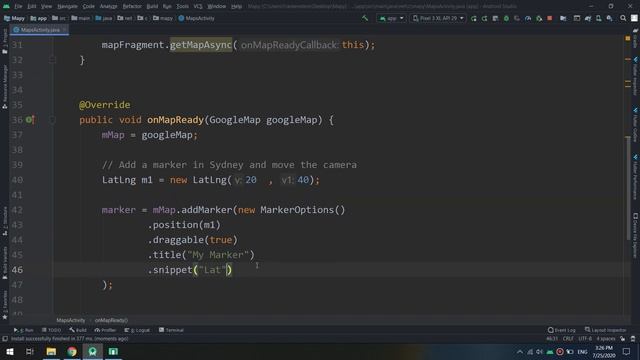Viewport: 640px width, 360px height.
Task: Open Chrome from the taskbar
Action: pos(72,351)
